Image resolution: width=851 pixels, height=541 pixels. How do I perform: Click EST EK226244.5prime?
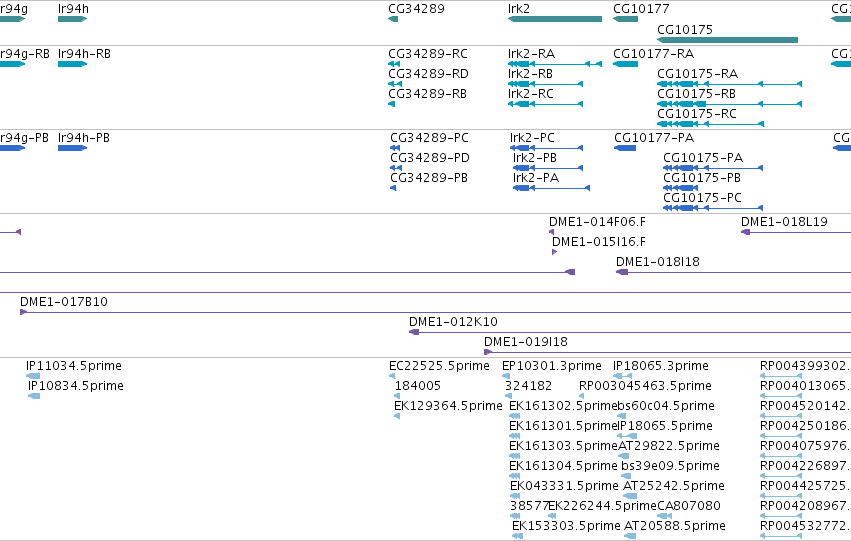(602, 507)
